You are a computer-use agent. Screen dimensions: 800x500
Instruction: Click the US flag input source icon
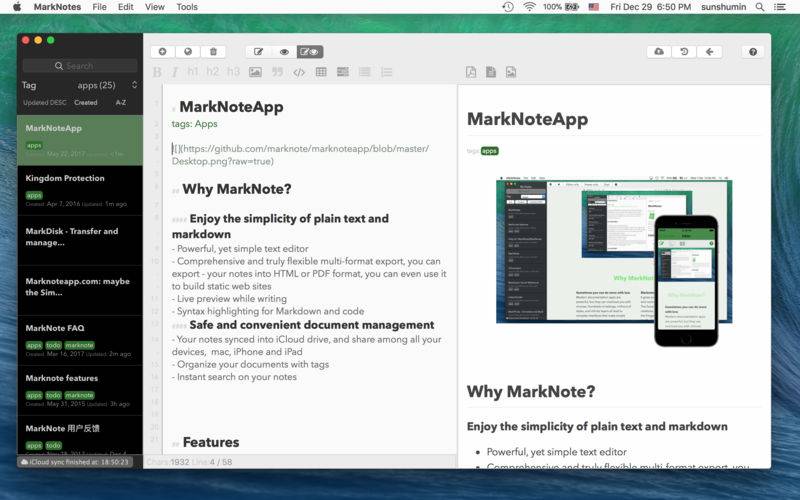coord(593,7)
